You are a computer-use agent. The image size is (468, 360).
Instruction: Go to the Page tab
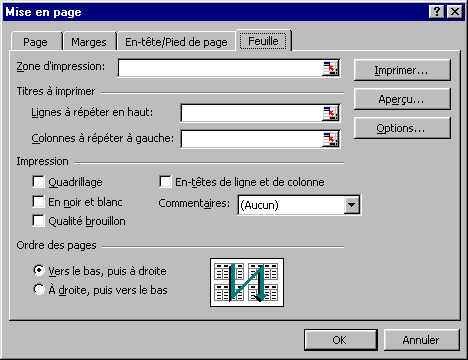click(x=35, y=42)
